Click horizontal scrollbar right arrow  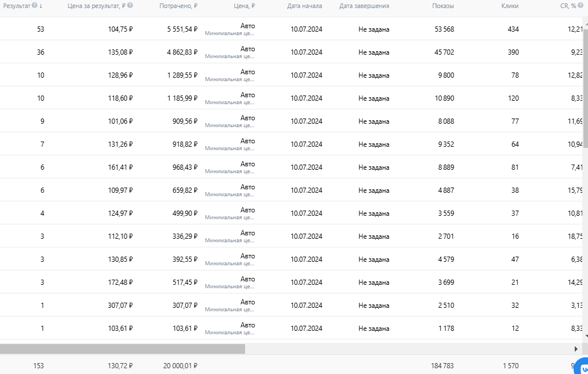point(576,349)
